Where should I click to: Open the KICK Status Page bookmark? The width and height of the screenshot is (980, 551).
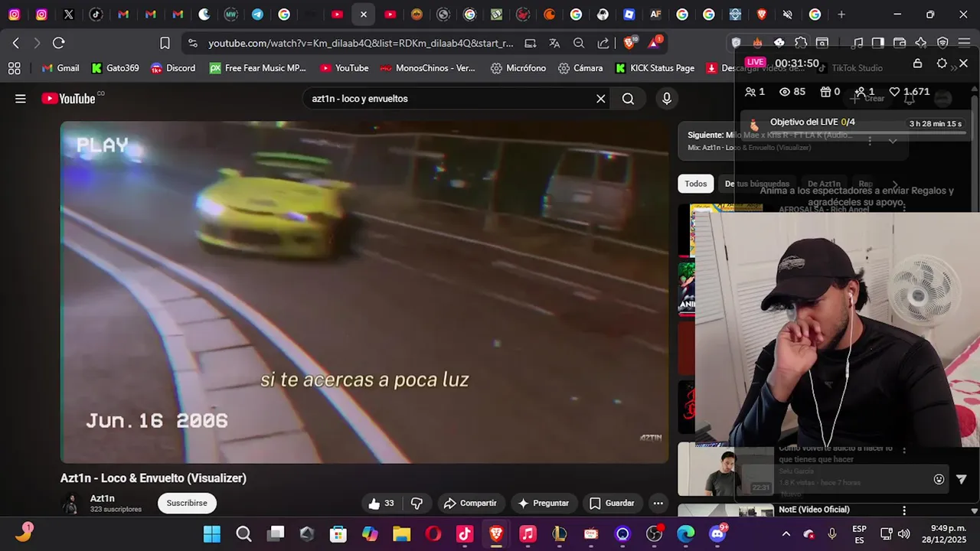coord(655,68)
